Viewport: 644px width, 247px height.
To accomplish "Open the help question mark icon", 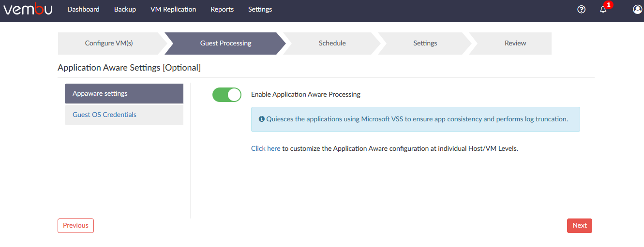I will coord(582,9).
